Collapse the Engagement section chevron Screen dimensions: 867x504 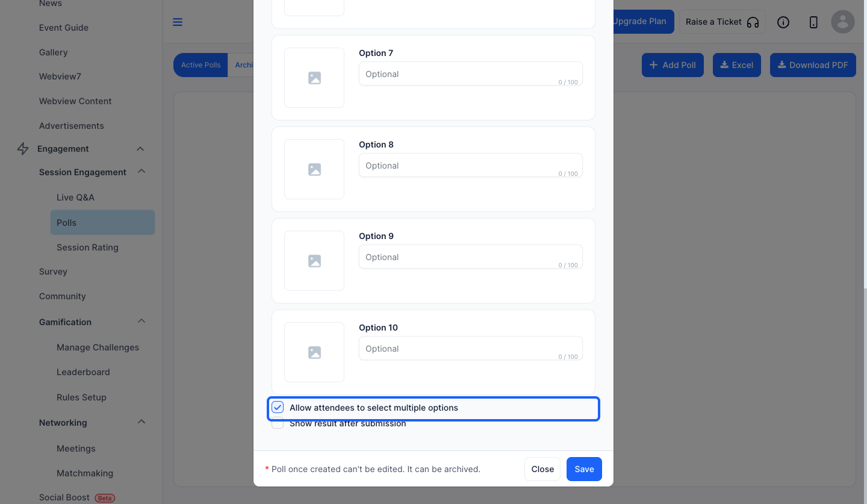140,149
